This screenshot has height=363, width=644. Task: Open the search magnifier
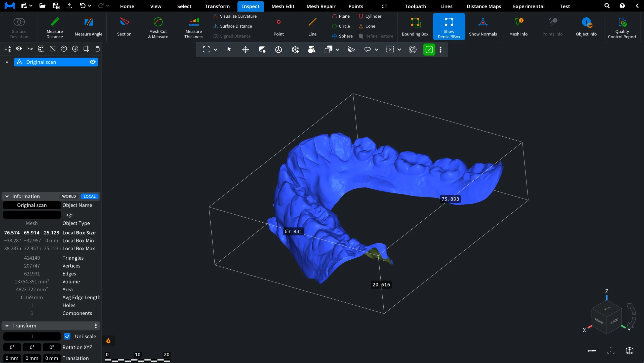coord(607,6)
